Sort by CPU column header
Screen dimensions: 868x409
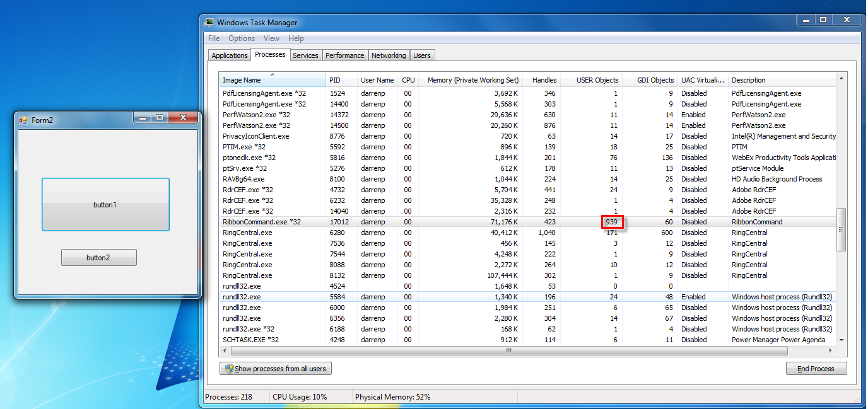point(408,80)
